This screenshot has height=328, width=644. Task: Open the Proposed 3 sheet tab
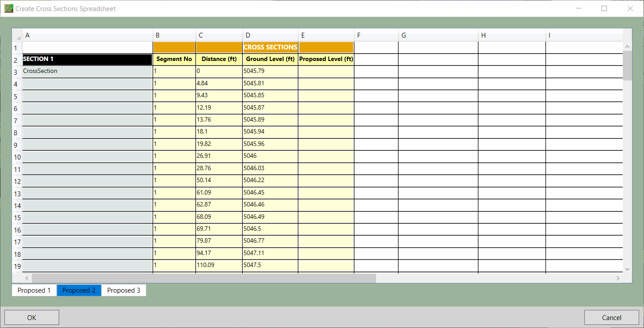[124, 290]
